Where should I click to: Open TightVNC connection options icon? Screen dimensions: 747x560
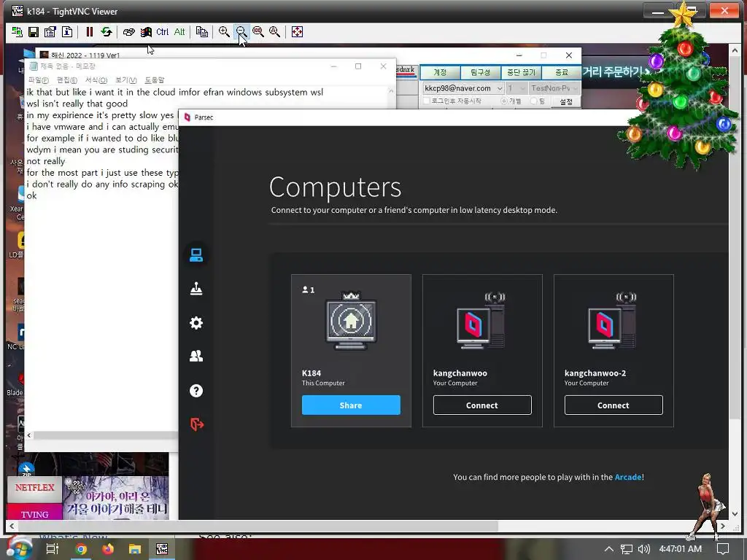tap(50, 32)
